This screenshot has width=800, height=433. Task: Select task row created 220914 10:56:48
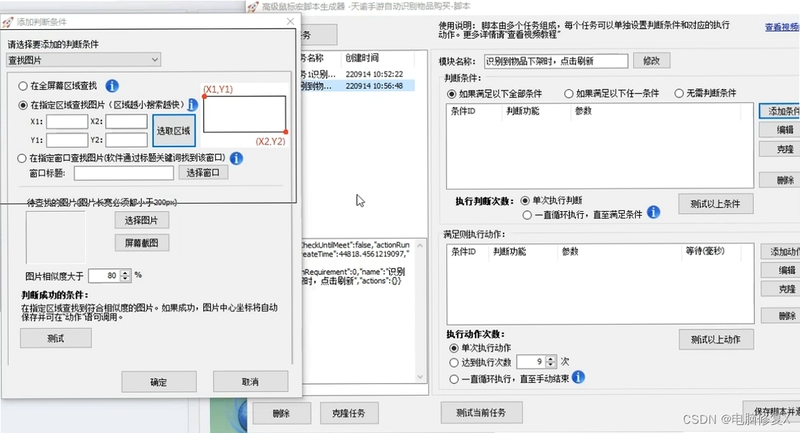click(x=357, y=86)
